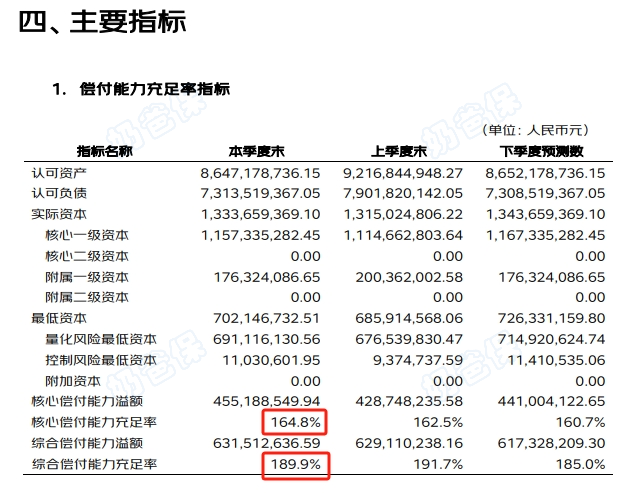Click the value 631,512,636.59
Viewport: 630px width, 493px height.
click(267, 443)
